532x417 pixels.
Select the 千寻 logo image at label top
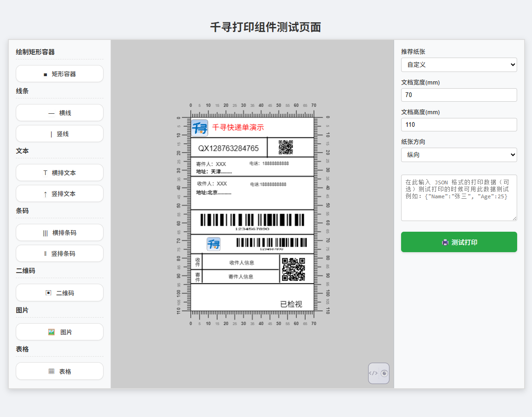click(x=200, y=128)
